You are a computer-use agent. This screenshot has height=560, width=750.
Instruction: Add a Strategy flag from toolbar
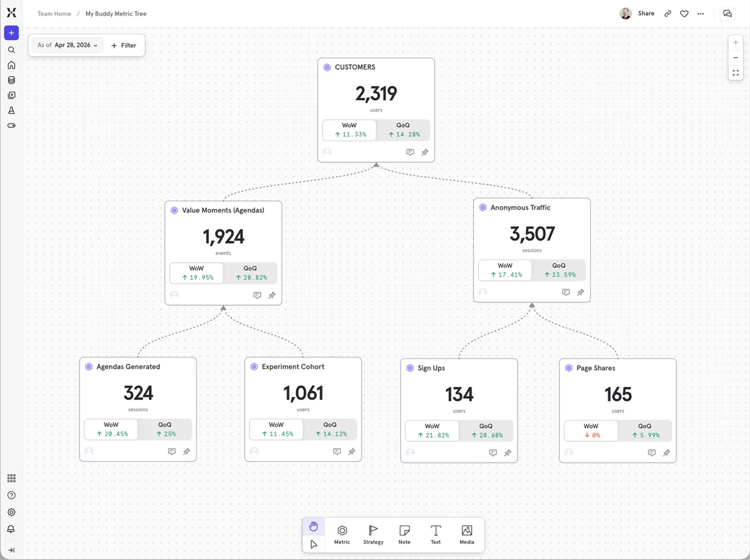pyautogui.click(x=373, y=535)
